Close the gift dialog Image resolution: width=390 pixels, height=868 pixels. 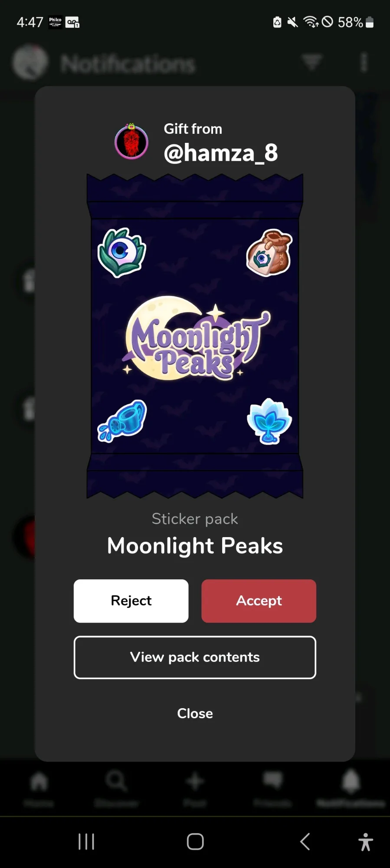195,713
